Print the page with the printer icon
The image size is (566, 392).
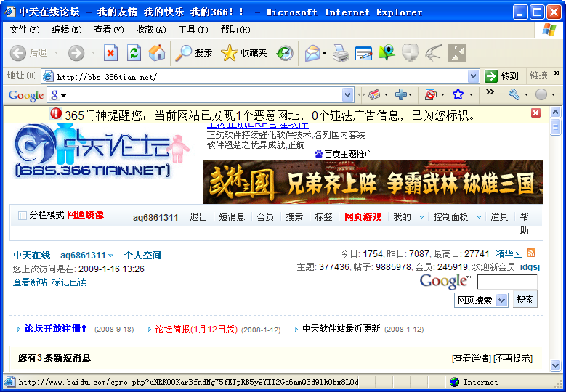tap(340, 53)
